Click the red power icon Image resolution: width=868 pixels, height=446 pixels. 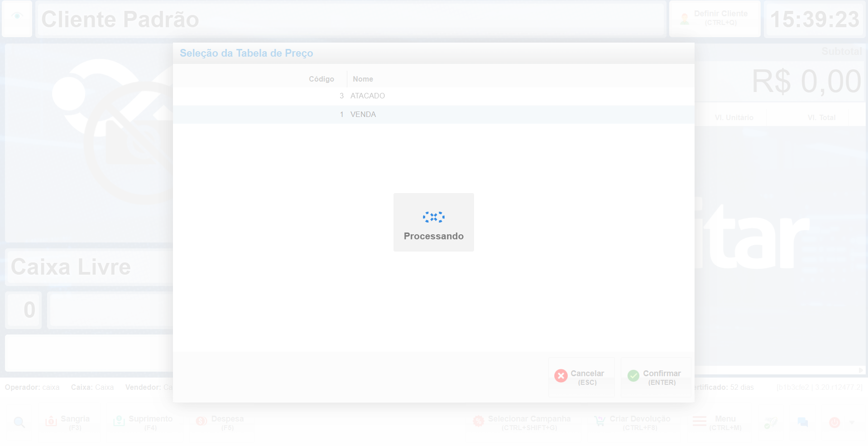tap(834, 422)
